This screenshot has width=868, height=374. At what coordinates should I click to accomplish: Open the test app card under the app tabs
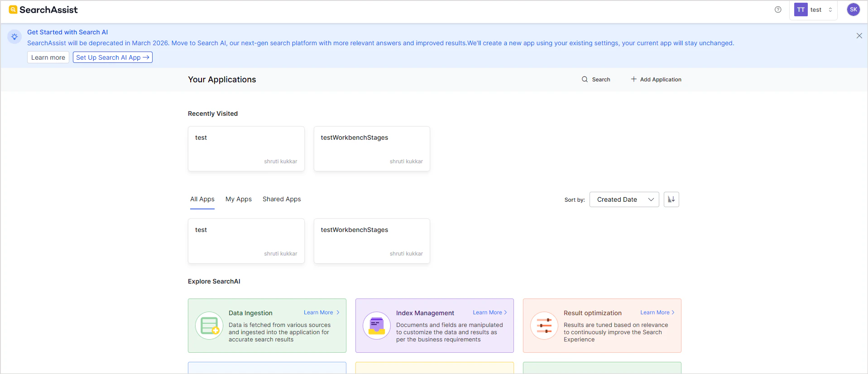(246, 241)
